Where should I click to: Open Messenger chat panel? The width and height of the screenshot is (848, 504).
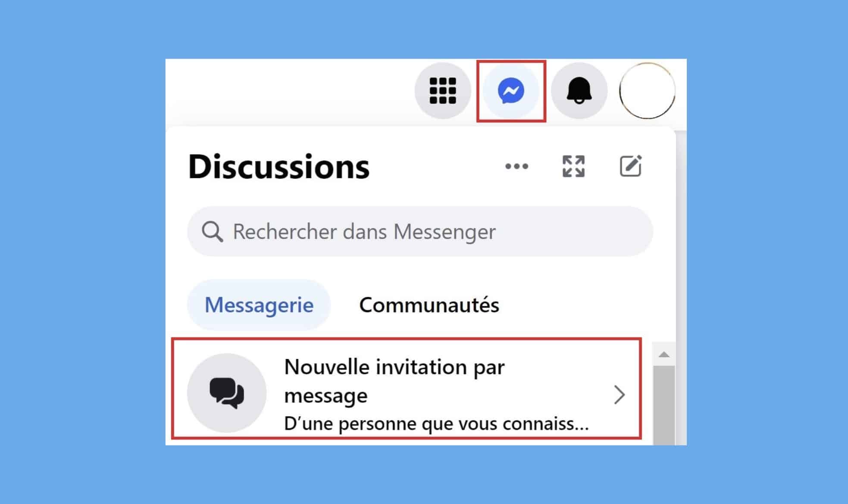point(511,90)
